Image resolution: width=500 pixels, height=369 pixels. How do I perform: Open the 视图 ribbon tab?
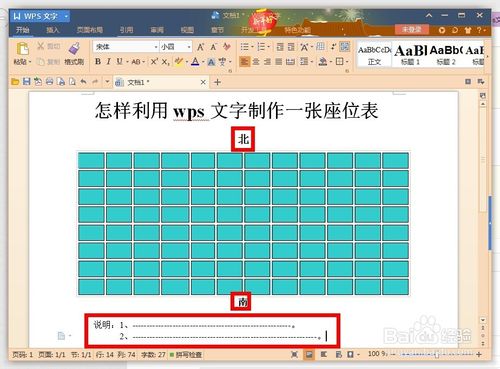click(x=187, y=30)
